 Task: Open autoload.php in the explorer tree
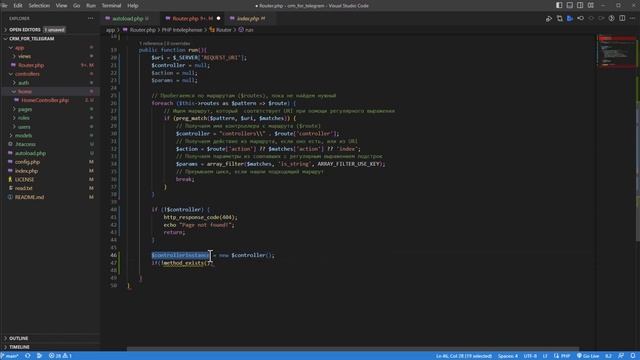[50, 153]
